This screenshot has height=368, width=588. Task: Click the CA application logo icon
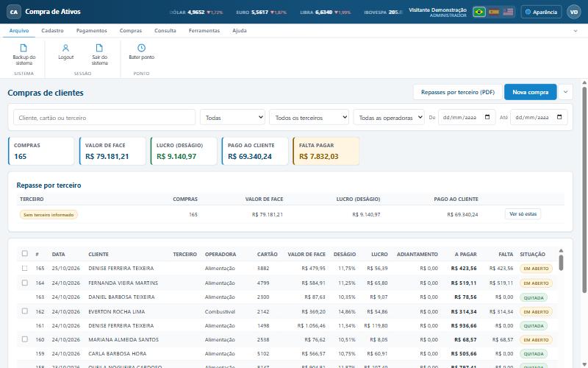[14, 12]
